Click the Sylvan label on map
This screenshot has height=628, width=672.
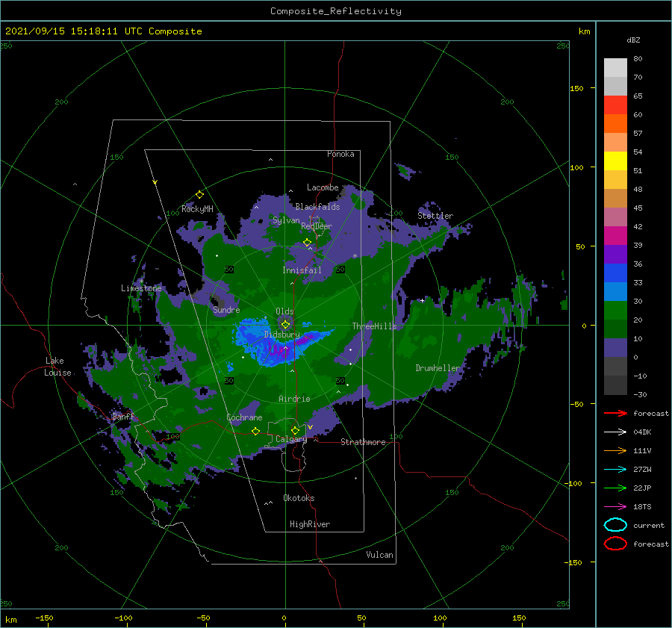(286, 220)
